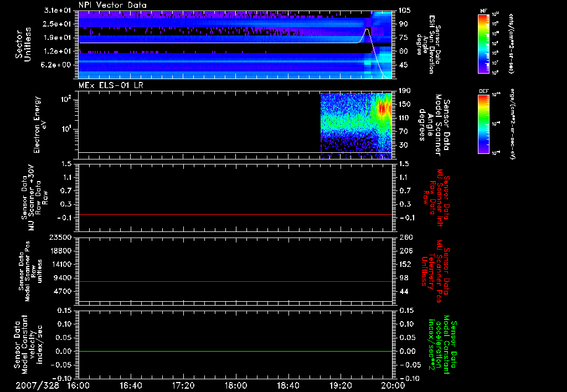Click the green constant velocity line
Image resolution: width=567 pixels, height=392 pixels.
tap(235, 351)
